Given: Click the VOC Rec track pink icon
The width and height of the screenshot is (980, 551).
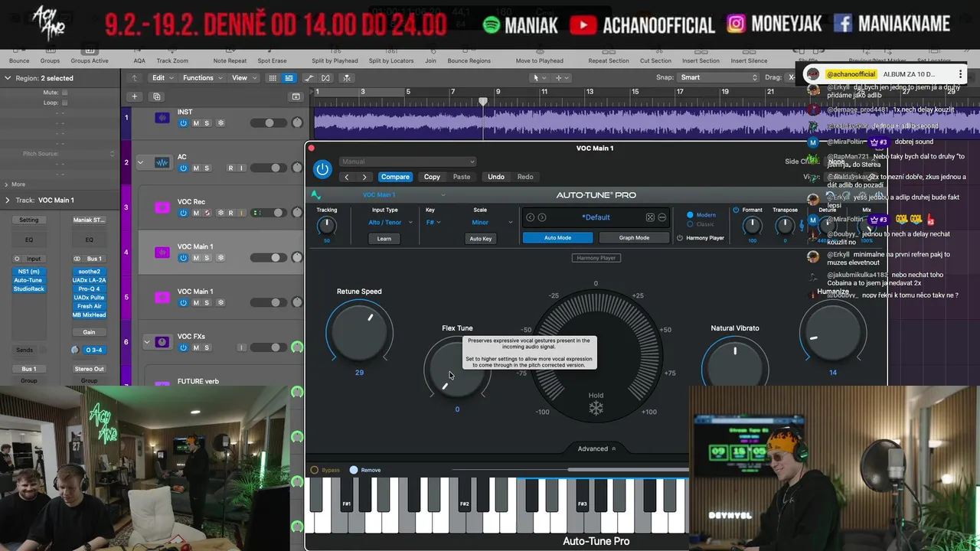Looking at the screenshot, I should 162,207.
